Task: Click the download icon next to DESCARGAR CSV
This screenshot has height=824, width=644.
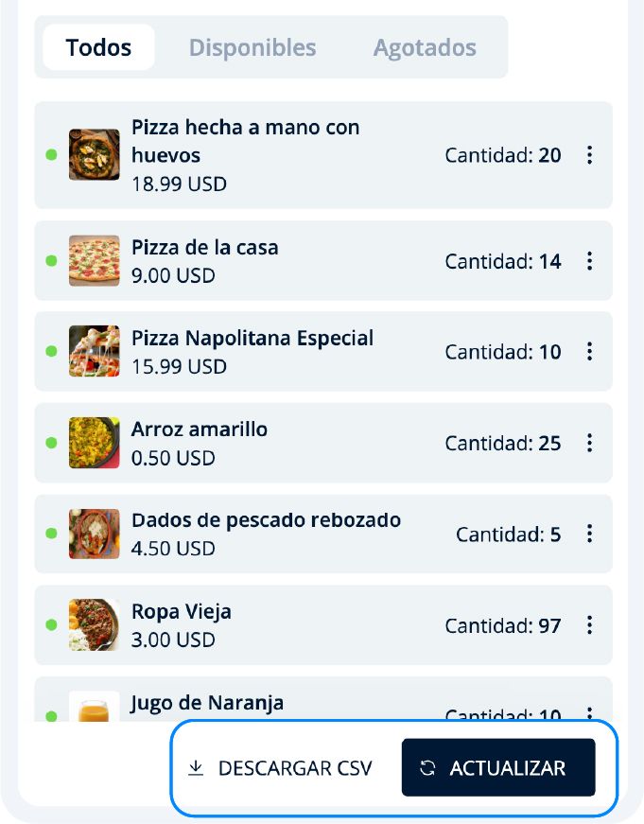Action: tap(197, 767)
